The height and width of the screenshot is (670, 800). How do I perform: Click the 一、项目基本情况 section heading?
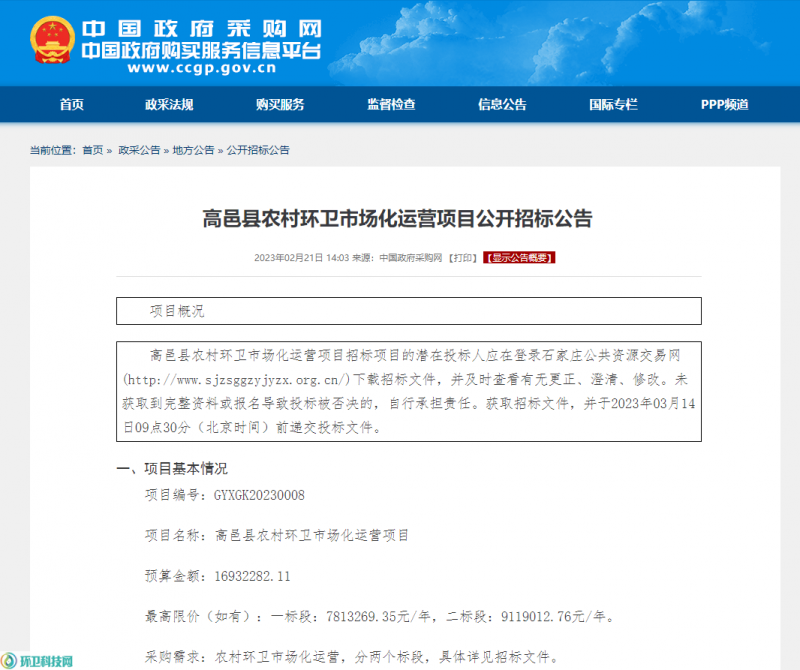click(172, 468)
